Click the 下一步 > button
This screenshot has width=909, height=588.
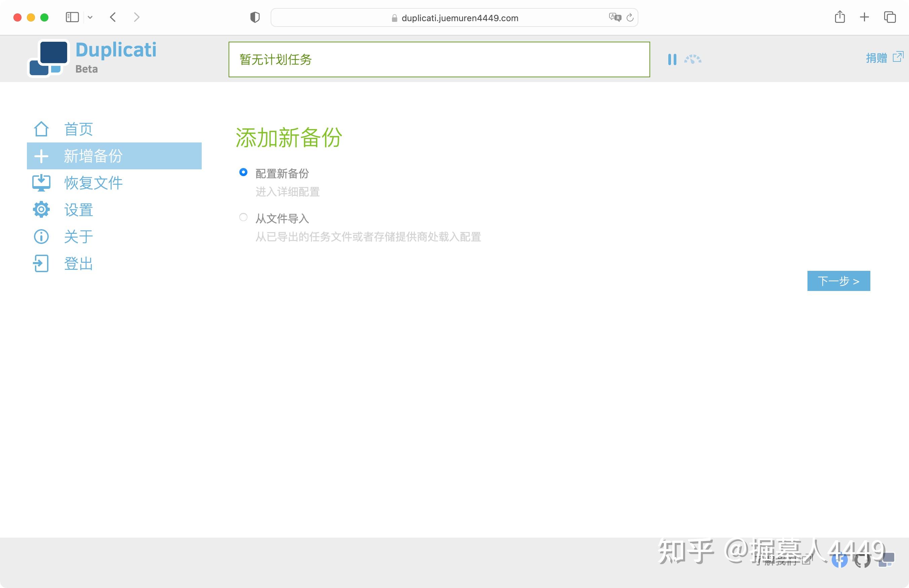click(x=838, y=281)
